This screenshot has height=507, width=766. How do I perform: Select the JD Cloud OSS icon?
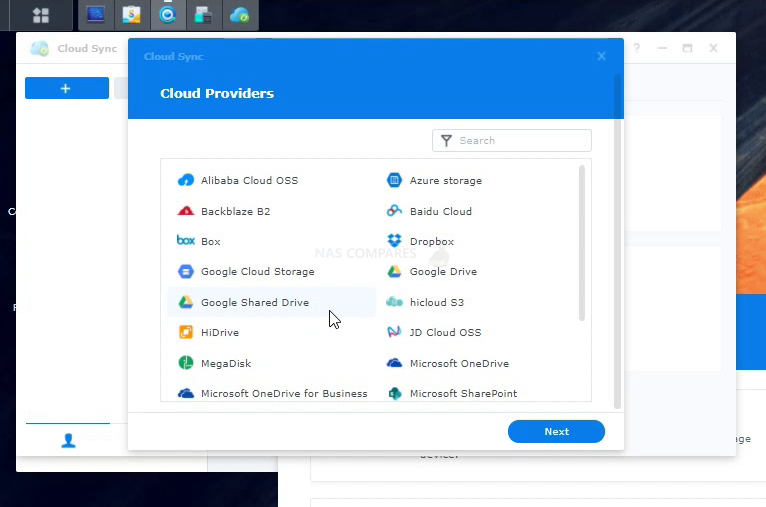click(394, 332)
